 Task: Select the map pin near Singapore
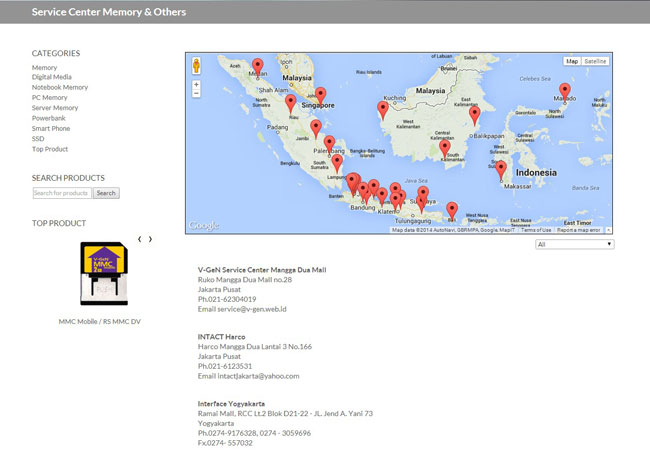320,96
